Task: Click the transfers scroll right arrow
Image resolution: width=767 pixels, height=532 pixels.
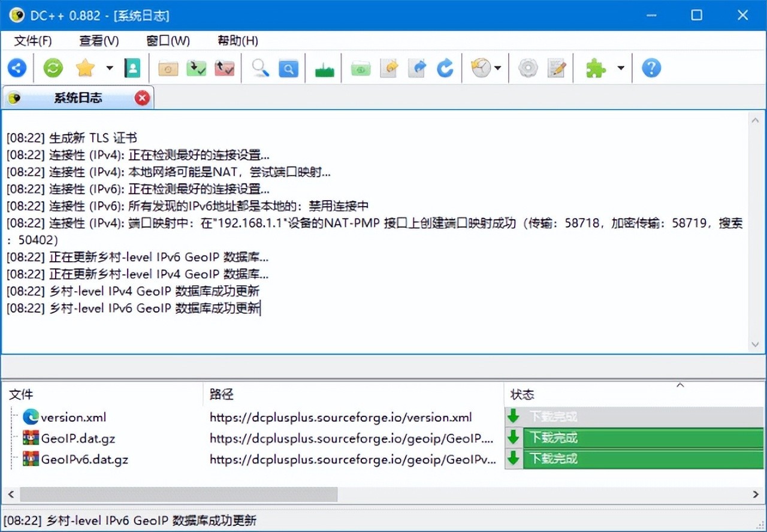Action: point(756,494)
